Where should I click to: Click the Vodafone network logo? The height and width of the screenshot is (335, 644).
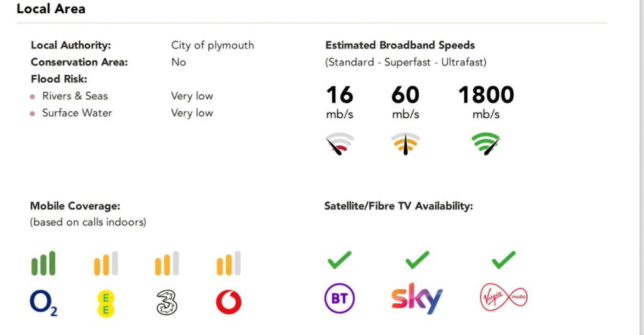[228, 303]
